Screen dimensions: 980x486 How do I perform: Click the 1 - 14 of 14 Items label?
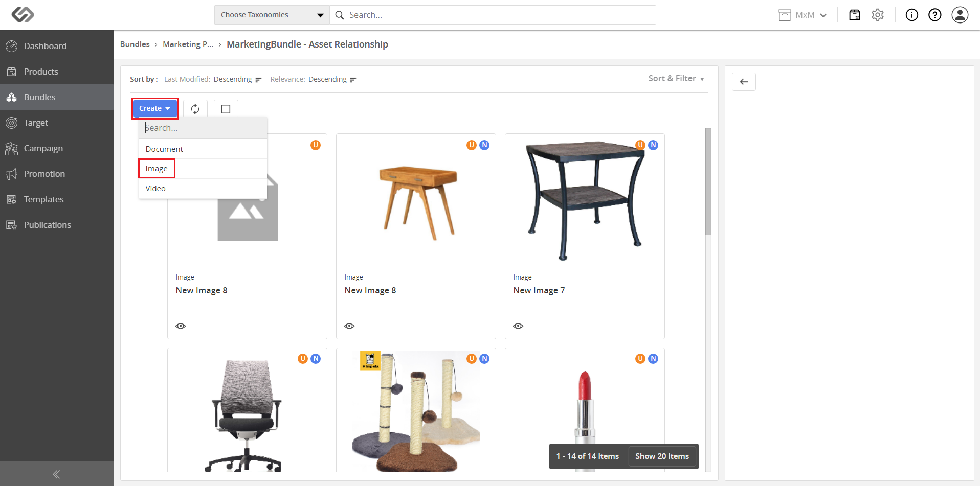[x=588, y=456]
